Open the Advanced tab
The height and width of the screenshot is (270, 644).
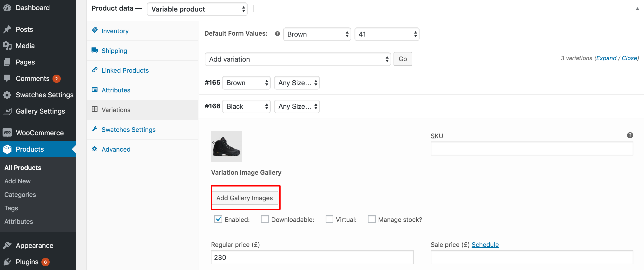[x=142, y=149]
